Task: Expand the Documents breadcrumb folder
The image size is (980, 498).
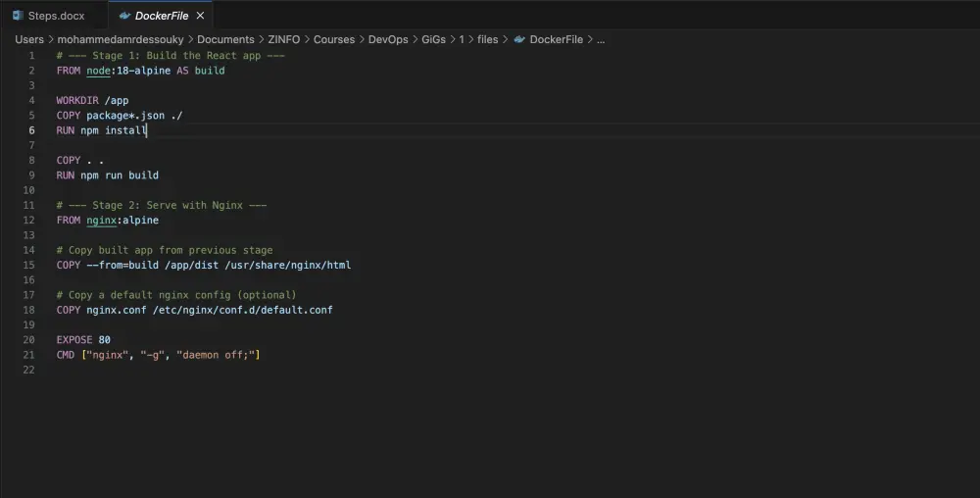Action: click(225, 39)
